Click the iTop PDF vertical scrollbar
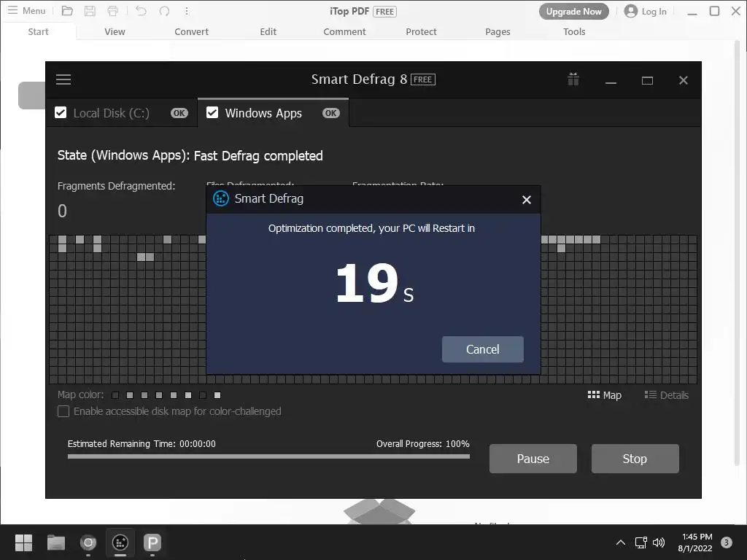 737,252
